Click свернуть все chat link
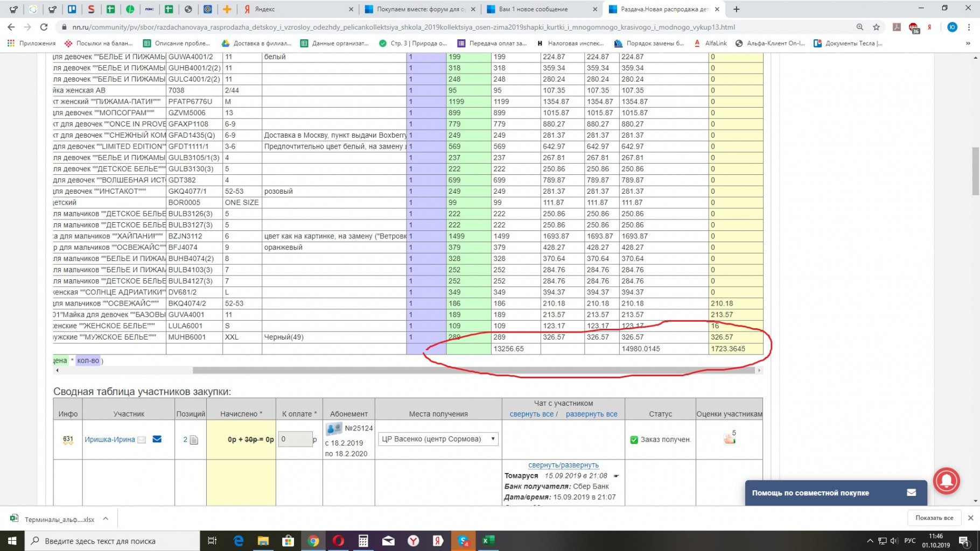Image resolution: width=980 pixels, height=551 pixels. (531, 414)
